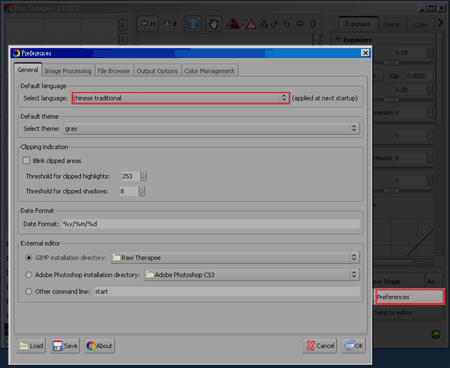
Task: Click the Preferences dialog title icon
Action: (16, 53)
